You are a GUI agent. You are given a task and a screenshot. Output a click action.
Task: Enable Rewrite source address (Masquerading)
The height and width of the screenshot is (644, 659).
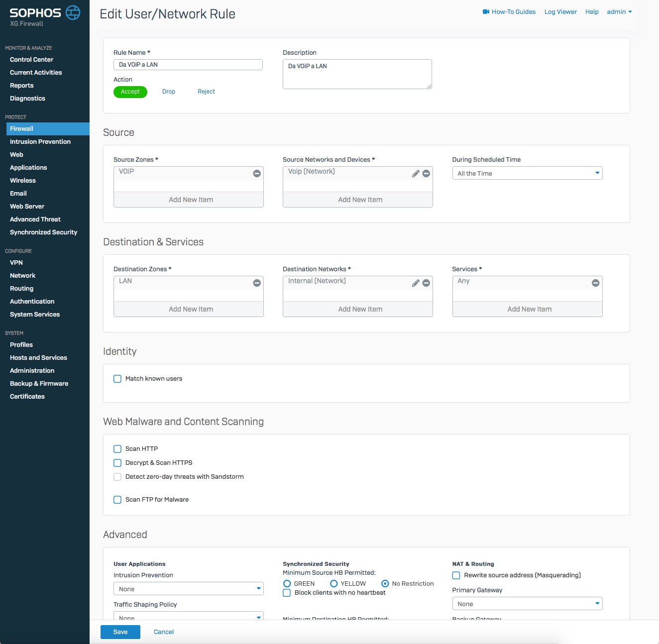(x=456, y=575)
